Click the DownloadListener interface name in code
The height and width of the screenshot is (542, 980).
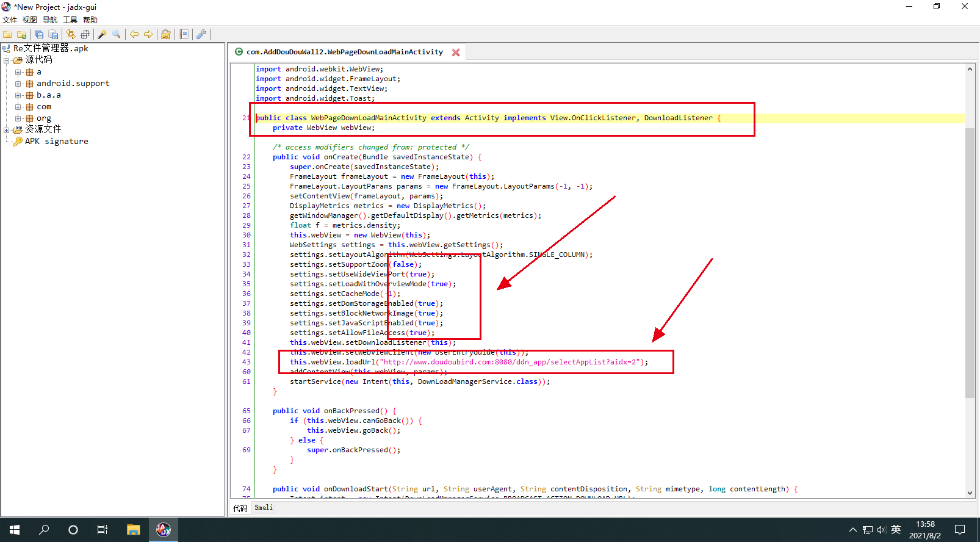tap(678, 118)
